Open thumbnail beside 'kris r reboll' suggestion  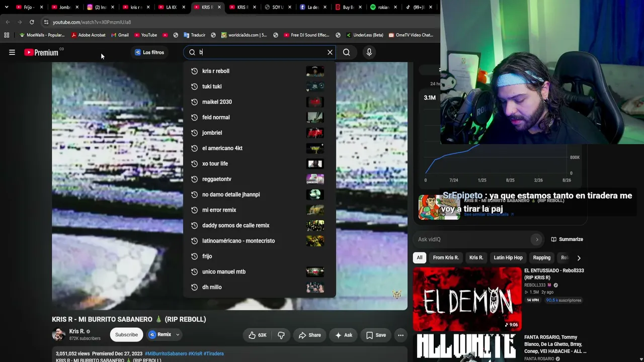315,71
